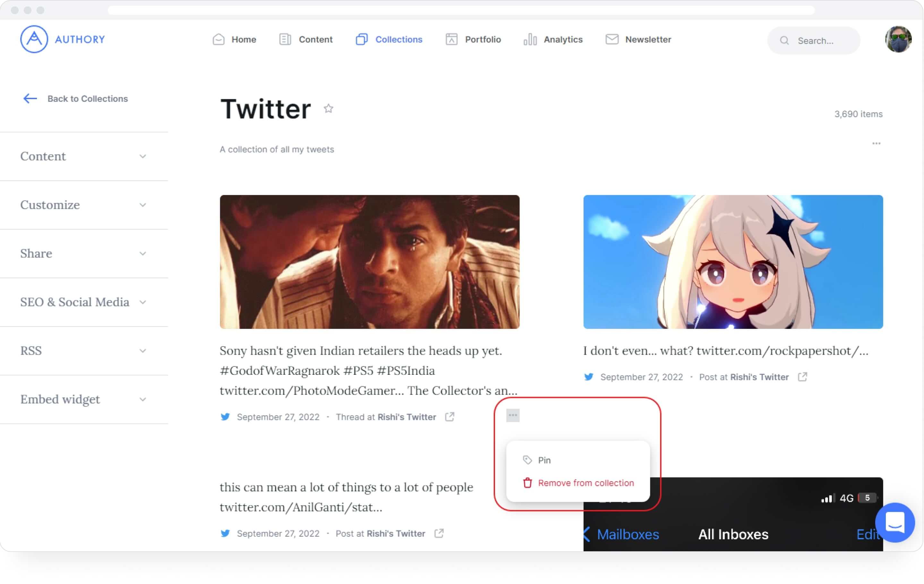Open external link icon for AnilGanti post

[439, 533]
